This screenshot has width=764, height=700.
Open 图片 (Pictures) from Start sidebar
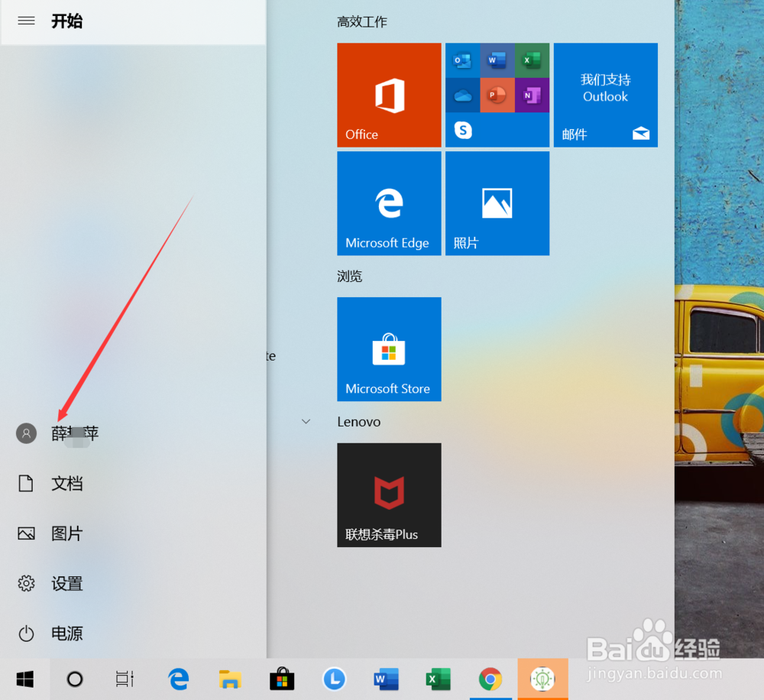click(x=50, y=533)
